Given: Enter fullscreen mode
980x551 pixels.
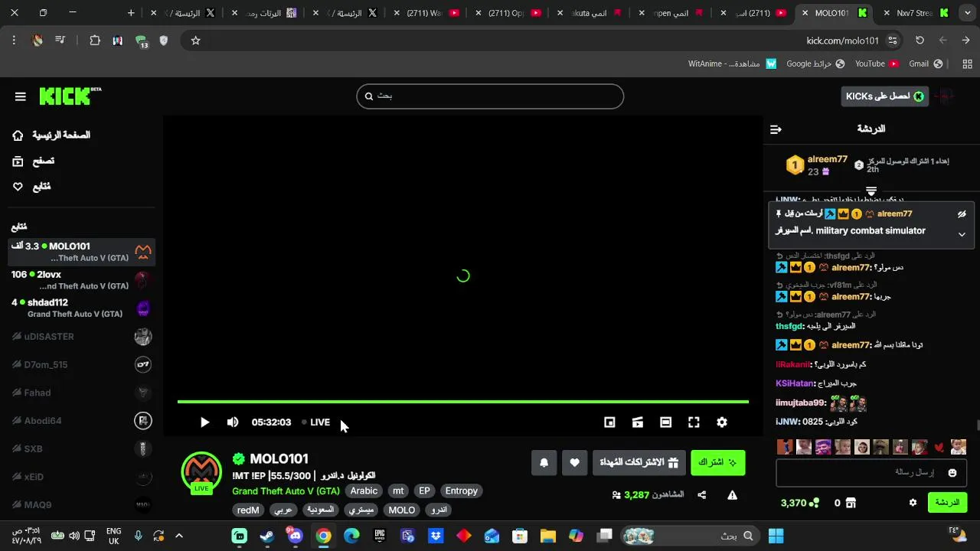Looking at the screenshot, I should tap(694, 422).
